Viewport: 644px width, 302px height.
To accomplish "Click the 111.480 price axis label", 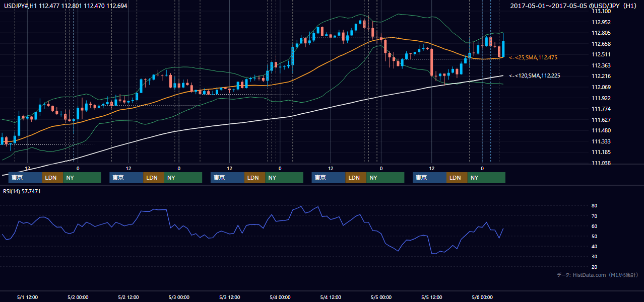I will click(x=602, y=130).
